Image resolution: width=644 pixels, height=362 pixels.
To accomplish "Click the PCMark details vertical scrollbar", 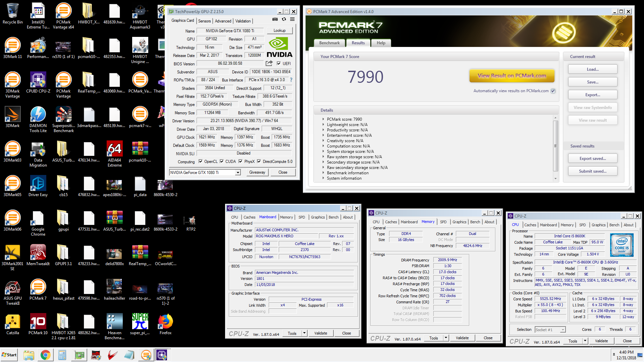I will (555, 145).
